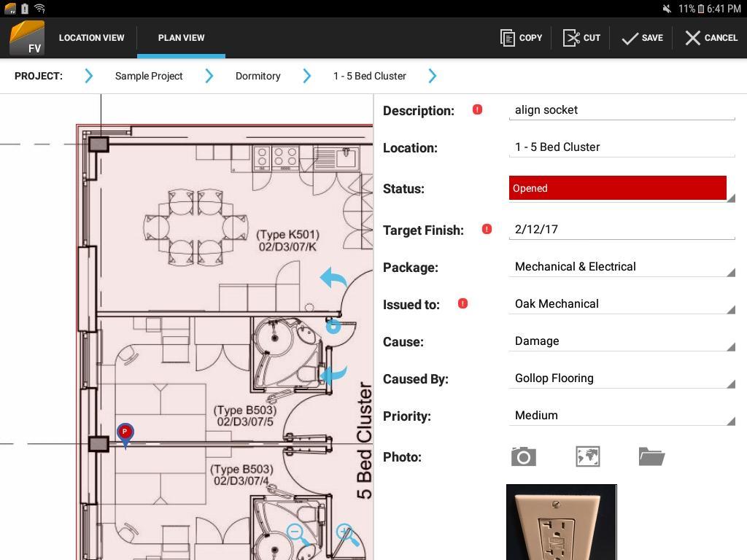The width and height of the screenshot is (747, 560).
Task: Click chevron after 1 - 5 Bed Cluster breadcrumb
Action: (x=432, y=76)
